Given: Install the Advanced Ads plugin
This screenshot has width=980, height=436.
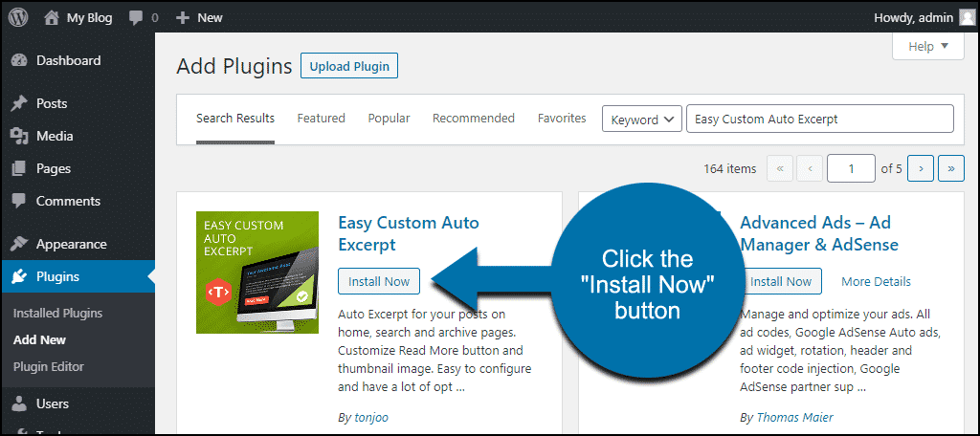Looking at the screenshot, I should pos(781,281).
